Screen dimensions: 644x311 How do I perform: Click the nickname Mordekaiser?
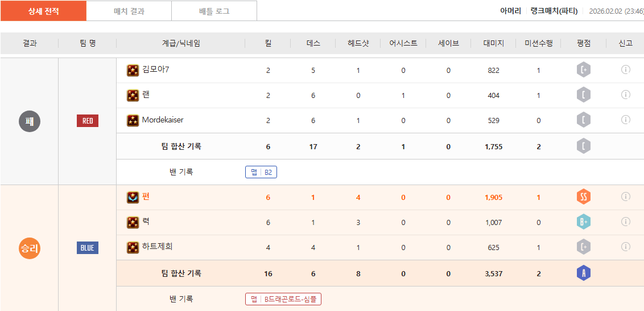pyautogui.click(x=163, y=120)
